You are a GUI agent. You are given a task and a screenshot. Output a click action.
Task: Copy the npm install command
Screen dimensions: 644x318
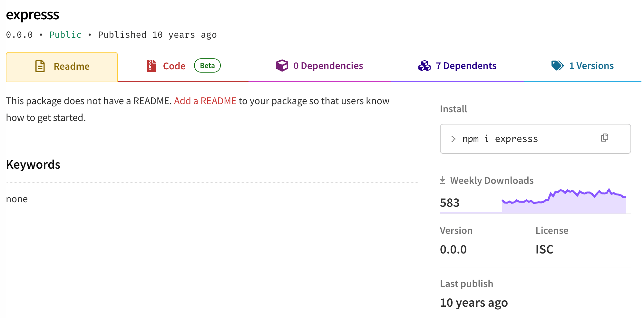pyautogui.click(x=604, y=138)
